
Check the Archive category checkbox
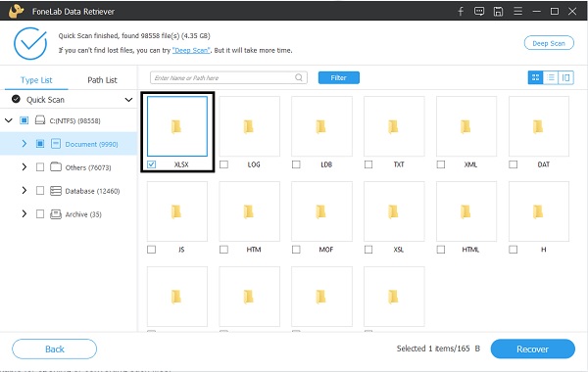[x=40, y=214]
